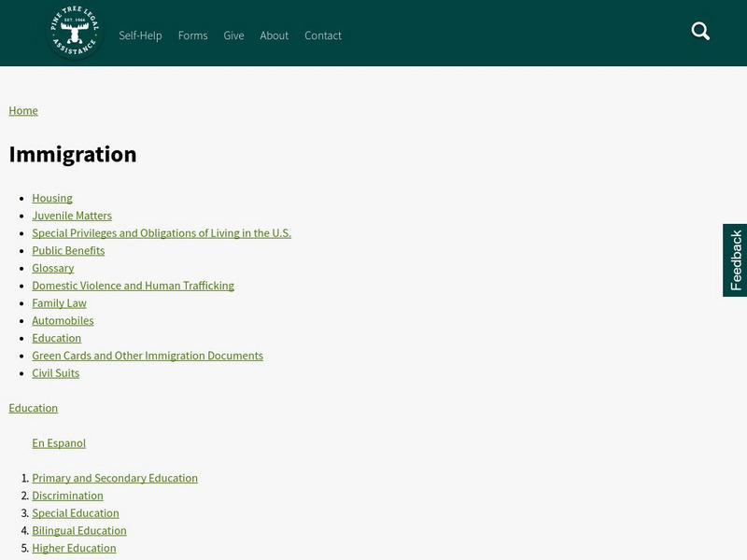Click the Public Benefits link
The image size is (747, 560).
[x=68, y=251]
